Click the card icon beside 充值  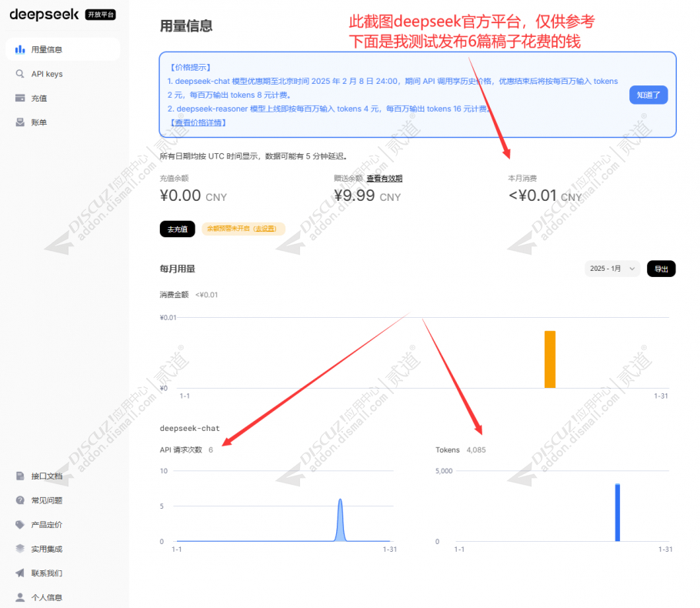pos(20,98)
